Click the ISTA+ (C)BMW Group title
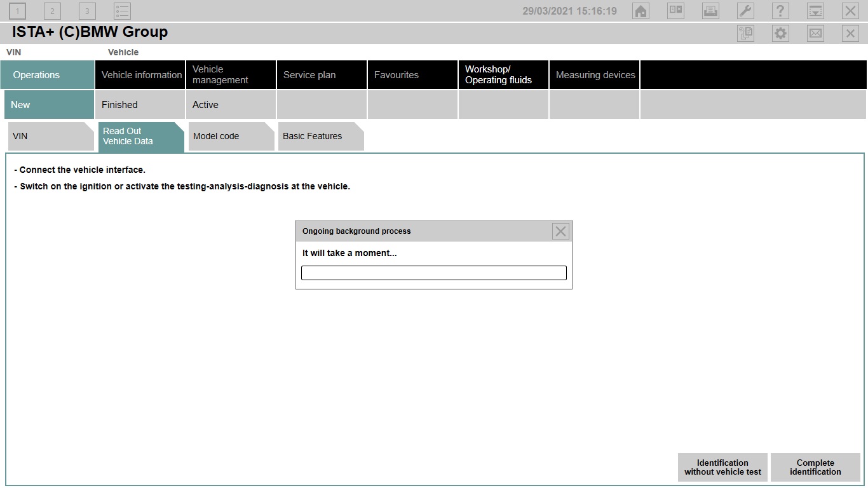This screenshot has height=488, width=868. [90, 32]
